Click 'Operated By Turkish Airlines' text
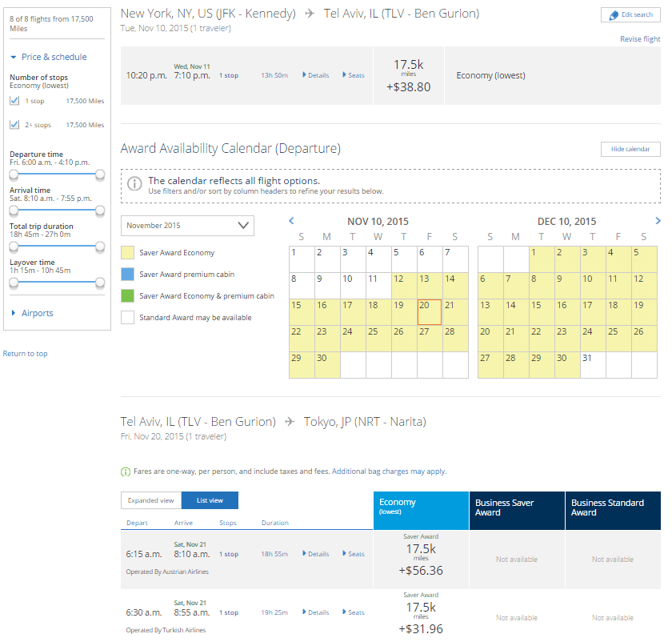 [166, 630]
